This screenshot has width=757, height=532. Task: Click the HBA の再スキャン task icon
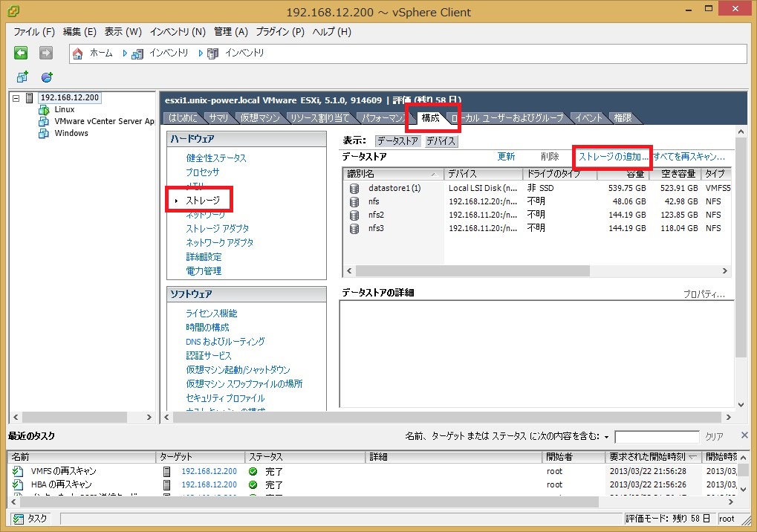tap(18, 484)
